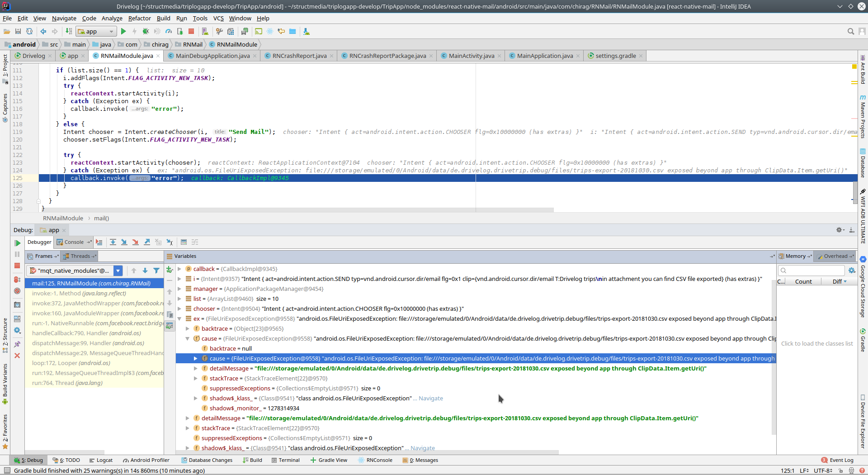Click the green Run app button
Viewport: 868px width, 475px height.
pyautogui.click(x=123, y=31)
